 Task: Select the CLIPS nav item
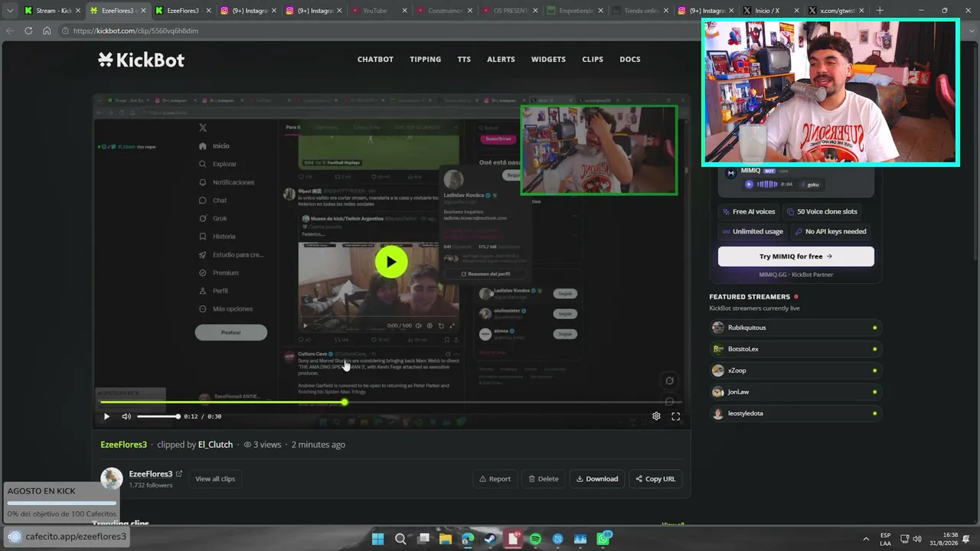click(593, 60)
